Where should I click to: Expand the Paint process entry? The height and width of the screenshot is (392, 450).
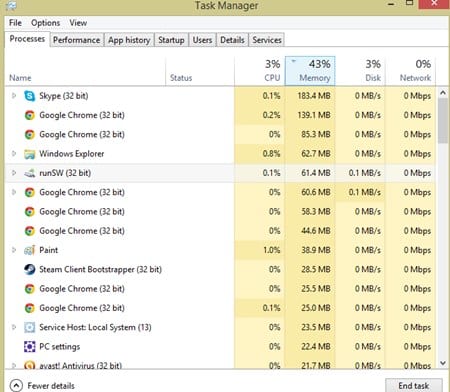pos(14,250)
